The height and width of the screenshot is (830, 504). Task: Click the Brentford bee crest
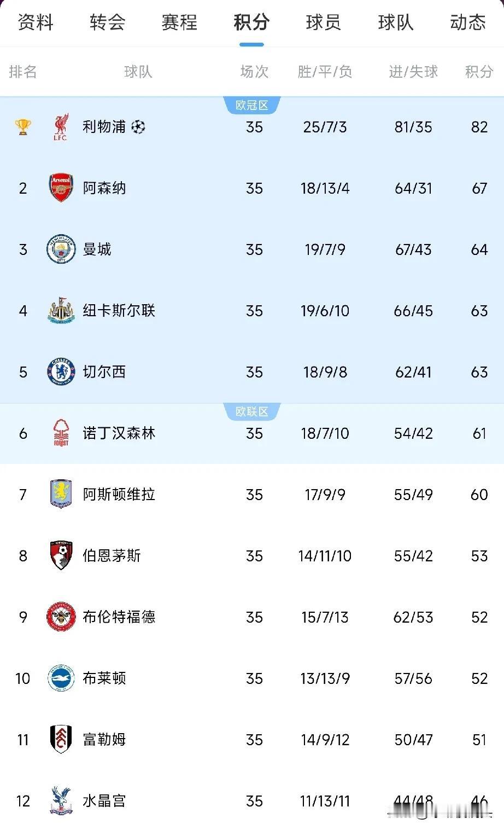61,617
